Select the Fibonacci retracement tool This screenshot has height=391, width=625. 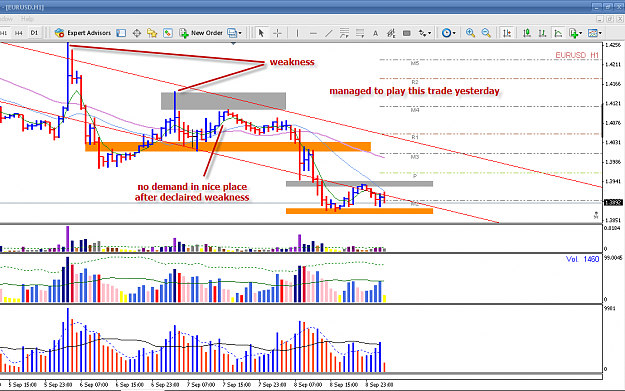(x=360, y=33)
